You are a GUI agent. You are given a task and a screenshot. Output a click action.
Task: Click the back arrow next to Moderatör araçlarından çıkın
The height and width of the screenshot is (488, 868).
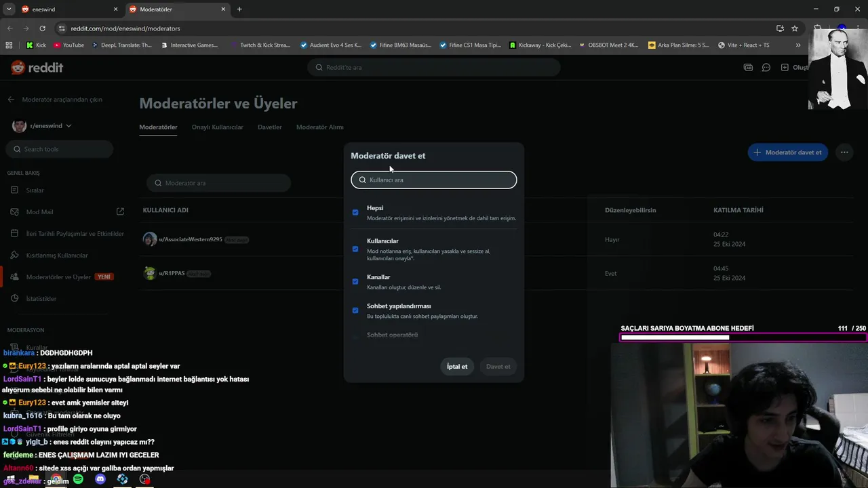[x=11, y=100]
